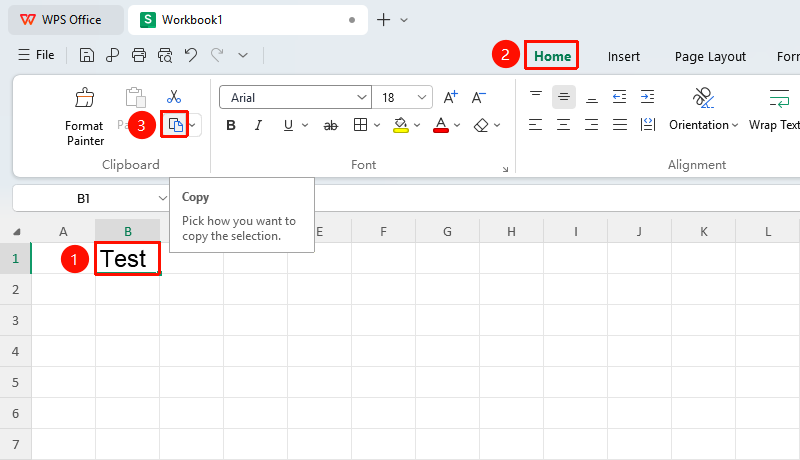800x460 pixels.
Task: Open the Name Box dropdown arrow
Action: tap(162, 198)
